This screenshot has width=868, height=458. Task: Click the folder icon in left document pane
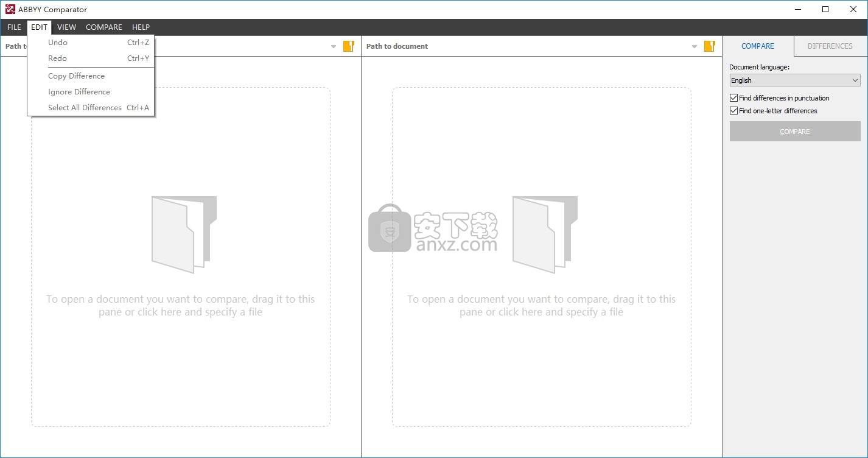184,234
